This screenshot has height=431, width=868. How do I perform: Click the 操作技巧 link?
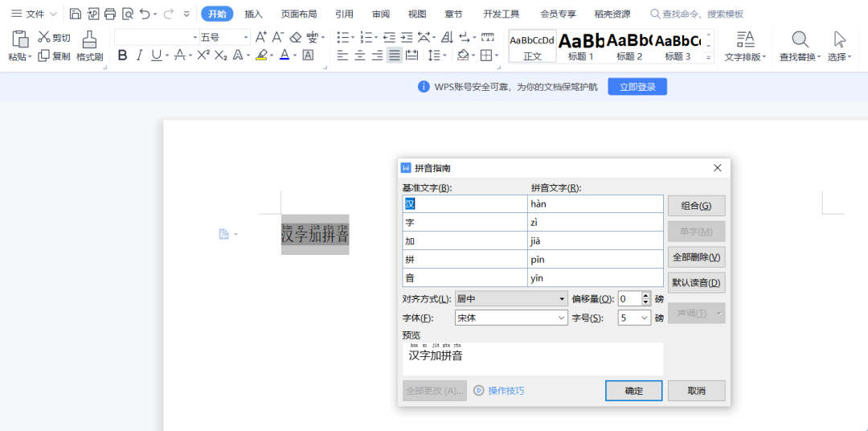coord(499,391)
